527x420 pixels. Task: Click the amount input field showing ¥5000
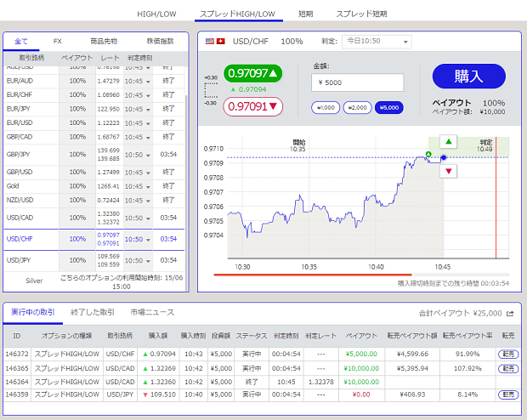[x=357, y=82]
